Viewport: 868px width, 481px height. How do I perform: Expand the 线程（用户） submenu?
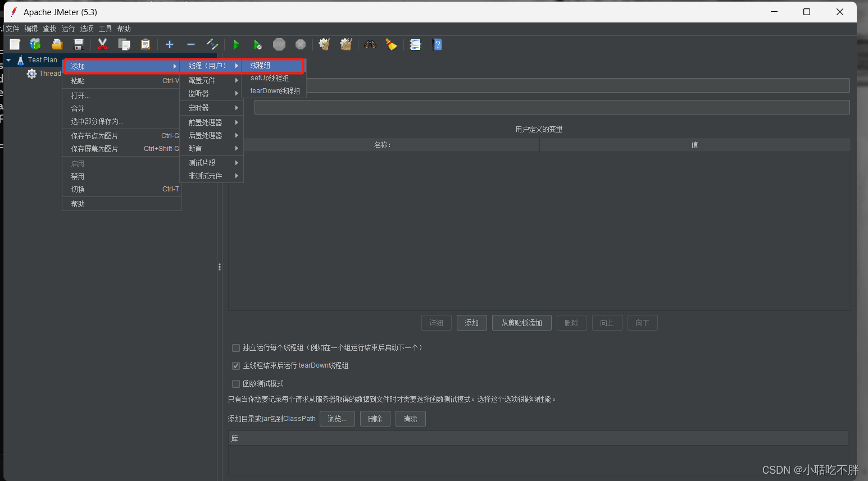[x=212, y=66]
